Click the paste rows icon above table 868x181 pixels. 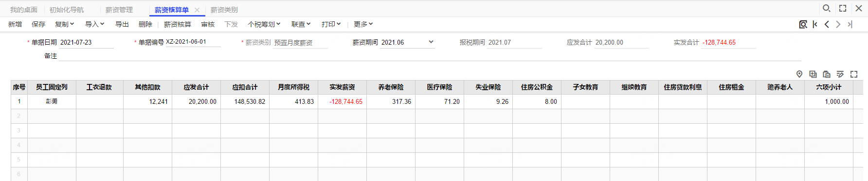click(x=827, y=74)
